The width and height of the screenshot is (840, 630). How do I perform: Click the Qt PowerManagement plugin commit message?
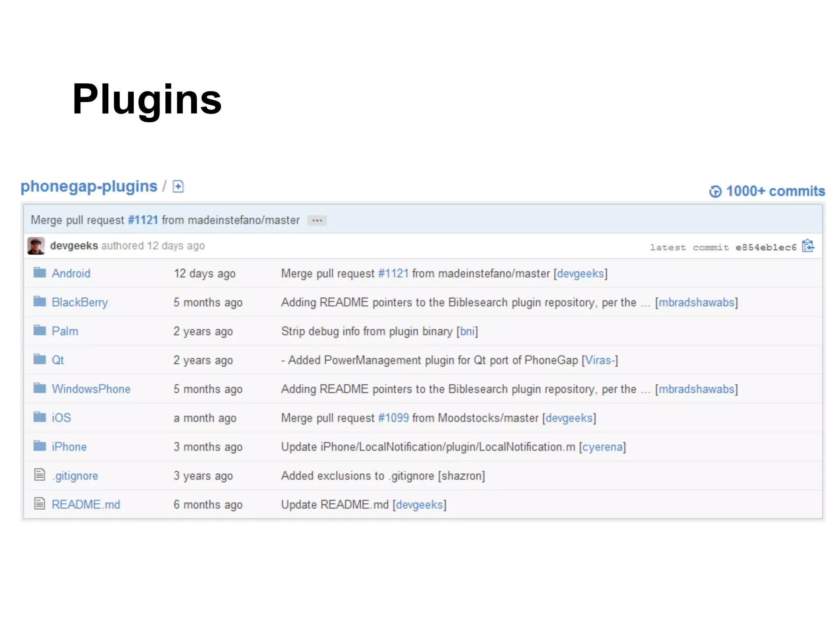(429, 360)
